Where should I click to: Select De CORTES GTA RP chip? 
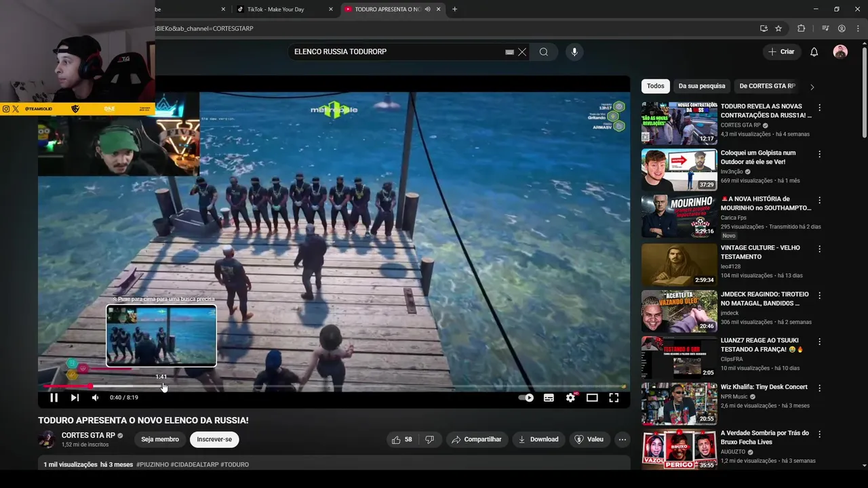[x=767, y=86]
